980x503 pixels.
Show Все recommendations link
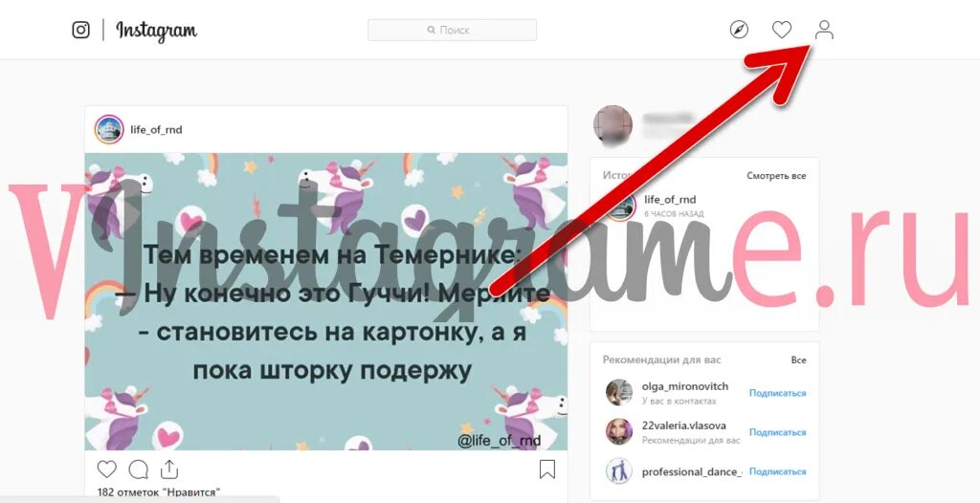tap(799, 360)
